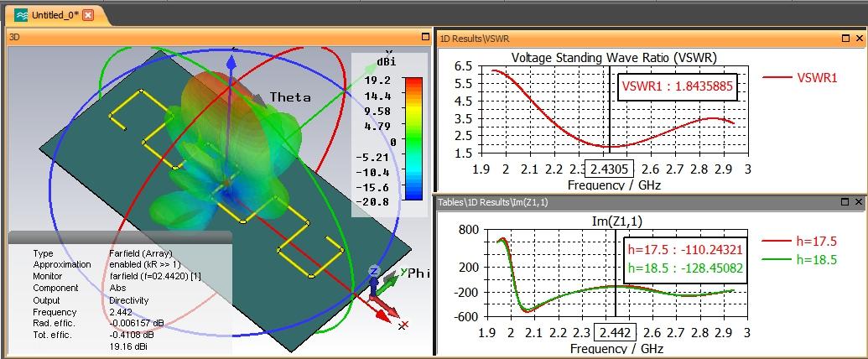Click the farfield info text panel
The height and width of the screenshot is (359, 868).
(x=120, y=299)
